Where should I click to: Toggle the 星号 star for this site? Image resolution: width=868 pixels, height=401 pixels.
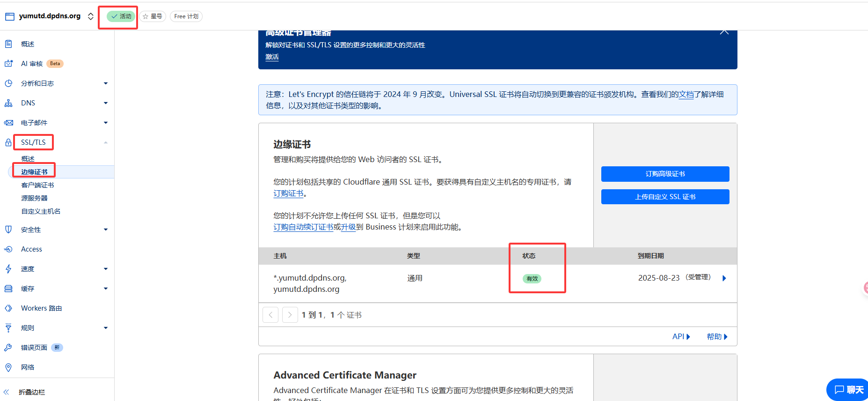point(153,16)
